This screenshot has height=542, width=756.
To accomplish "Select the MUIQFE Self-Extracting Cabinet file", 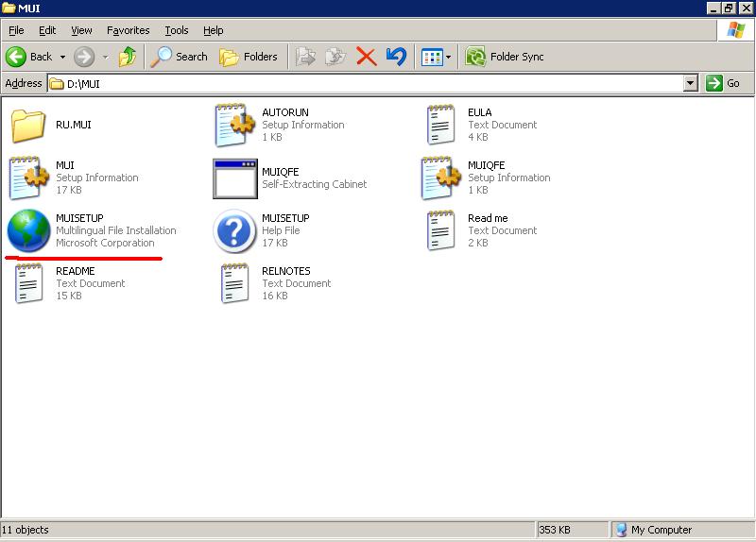I will tap(233, 178).
